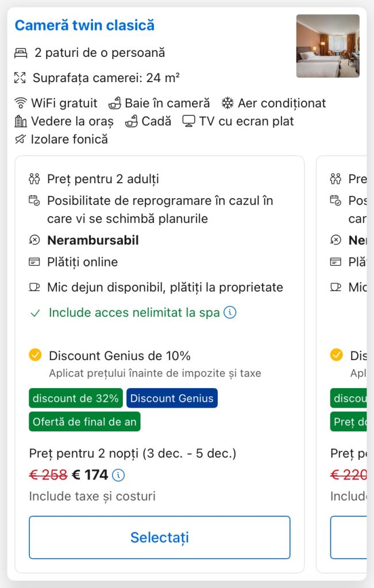
Task: Open the 'Cameră twin clasică' room link
Action: coord(84,25)
